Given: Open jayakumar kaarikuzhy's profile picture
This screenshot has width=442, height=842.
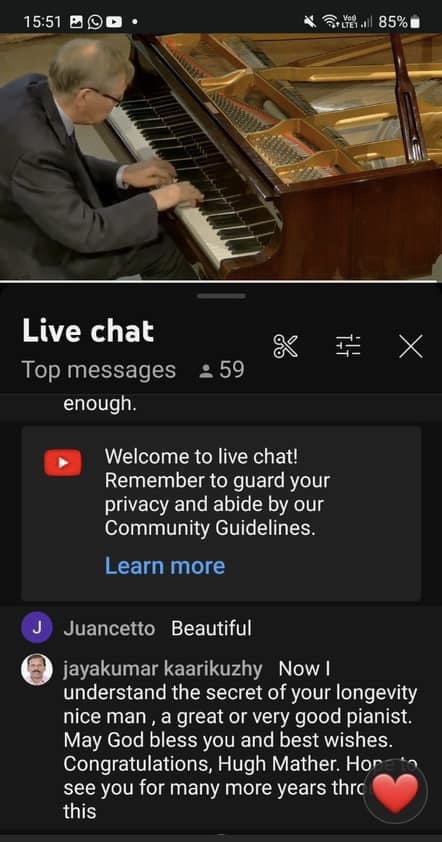Looking at the screenshot, I should click(x=37, y=670).
